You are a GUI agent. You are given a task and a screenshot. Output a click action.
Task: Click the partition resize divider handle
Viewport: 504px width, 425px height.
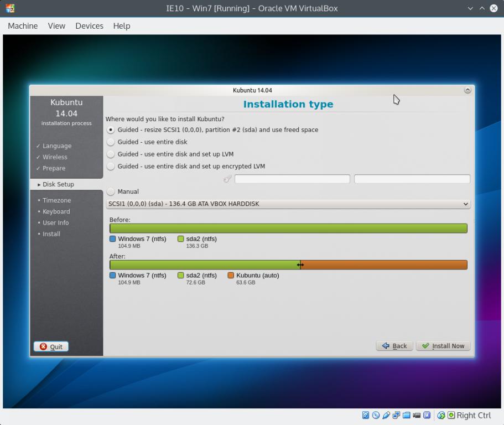[x=300, y=265]
